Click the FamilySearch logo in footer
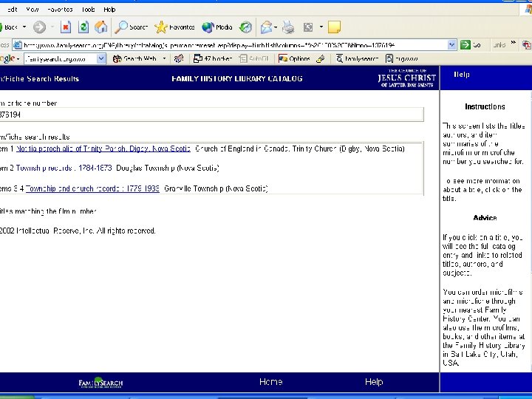Image resolution: width=532 pixels, height=399 pixels. pyautogui.click(x=100, y=383)
